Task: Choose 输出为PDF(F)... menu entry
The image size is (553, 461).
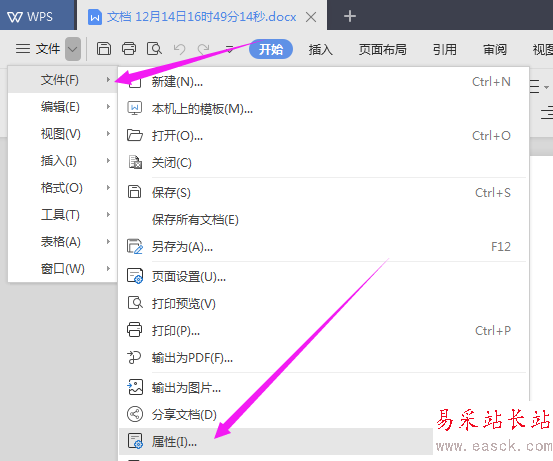Action: tap(324, 358)
